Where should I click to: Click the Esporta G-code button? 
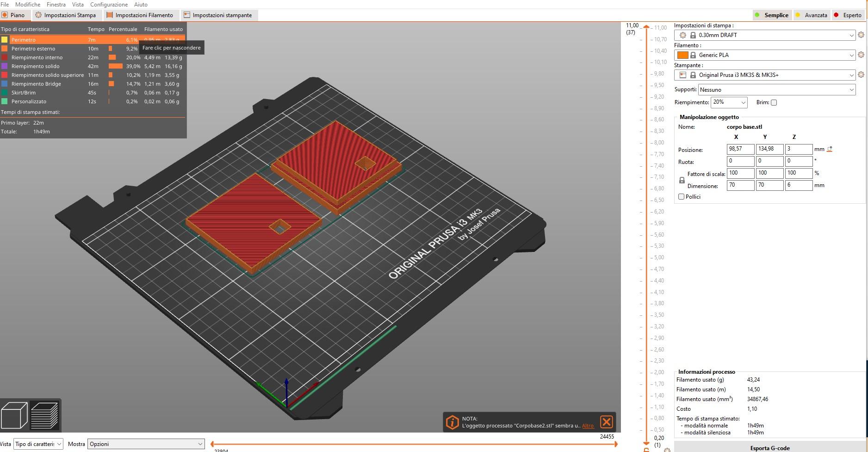click(x=770, y=447)
